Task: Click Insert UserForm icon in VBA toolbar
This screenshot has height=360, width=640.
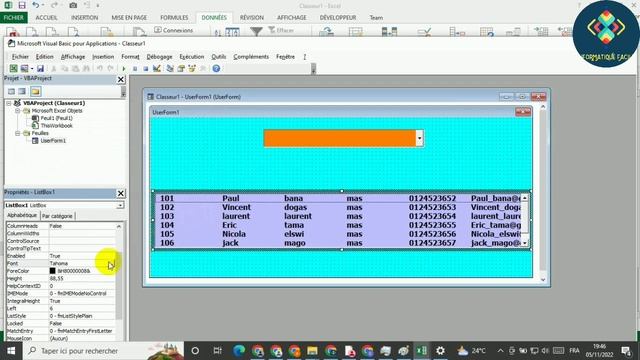Action: pyautogui.click(x=24, y=69)
